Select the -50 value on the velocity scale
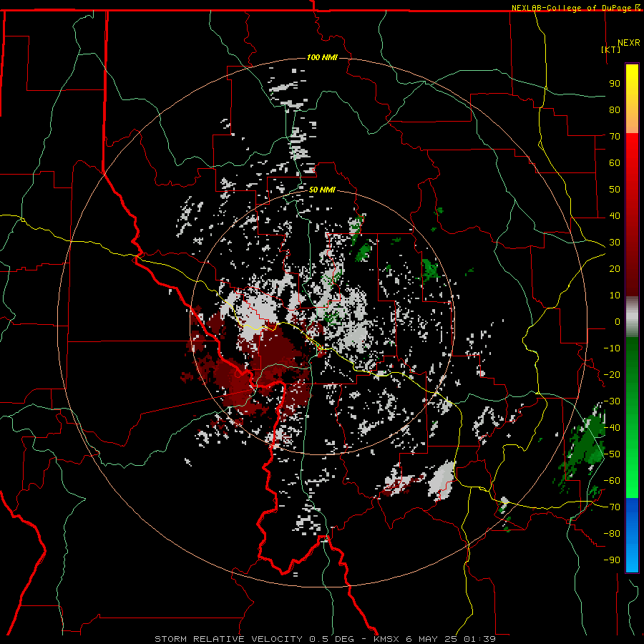The height and width of the screenshot is (644, 644). pos(612,454)
